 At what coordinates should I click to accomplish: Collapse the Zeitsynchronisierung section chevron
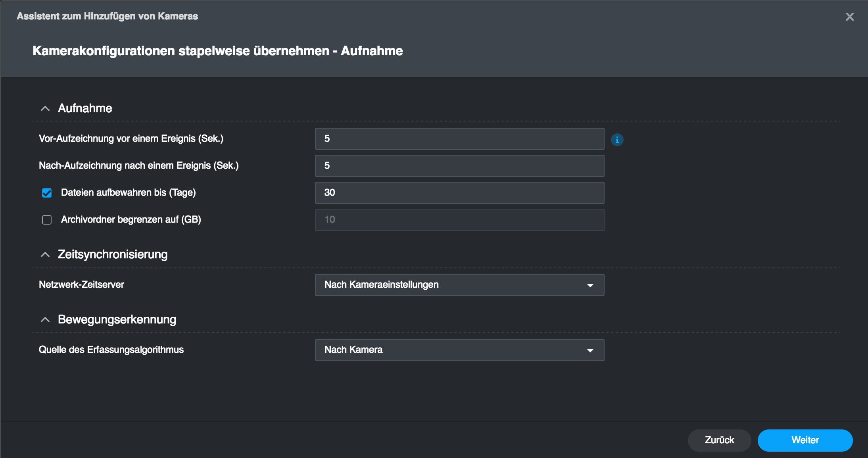pyautogui.click(x=45, y=254)
